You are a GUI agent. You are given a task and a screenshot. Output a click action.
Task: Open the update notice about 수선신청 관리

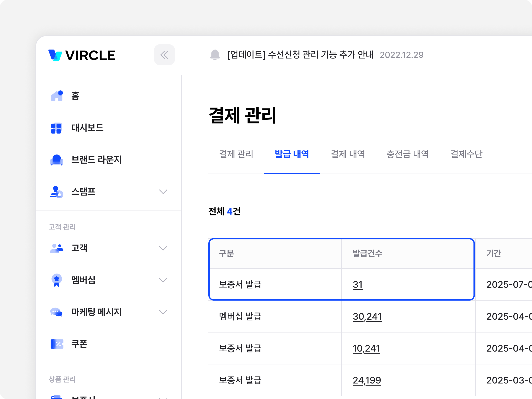(x=300, y=55)
